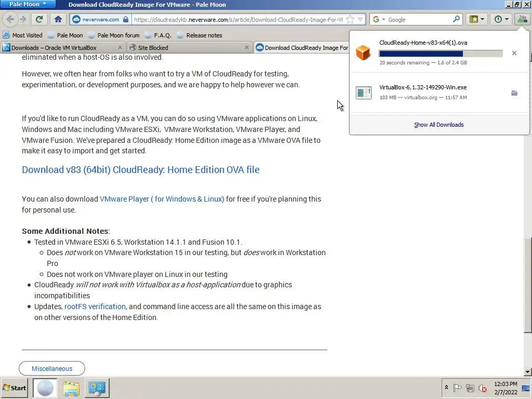Click the URL address field
This screenshot has width=532, height=399.
point(238,20)
